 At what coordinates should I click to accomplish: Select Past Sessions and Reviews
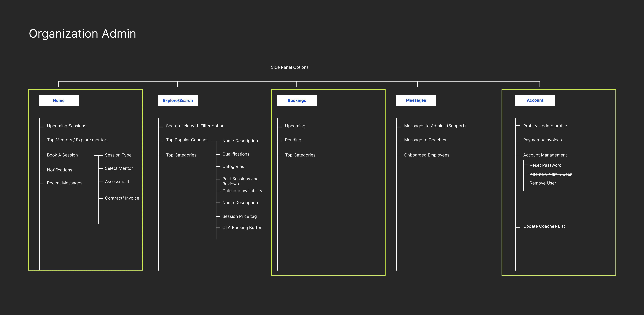click(x=240, y=181)
